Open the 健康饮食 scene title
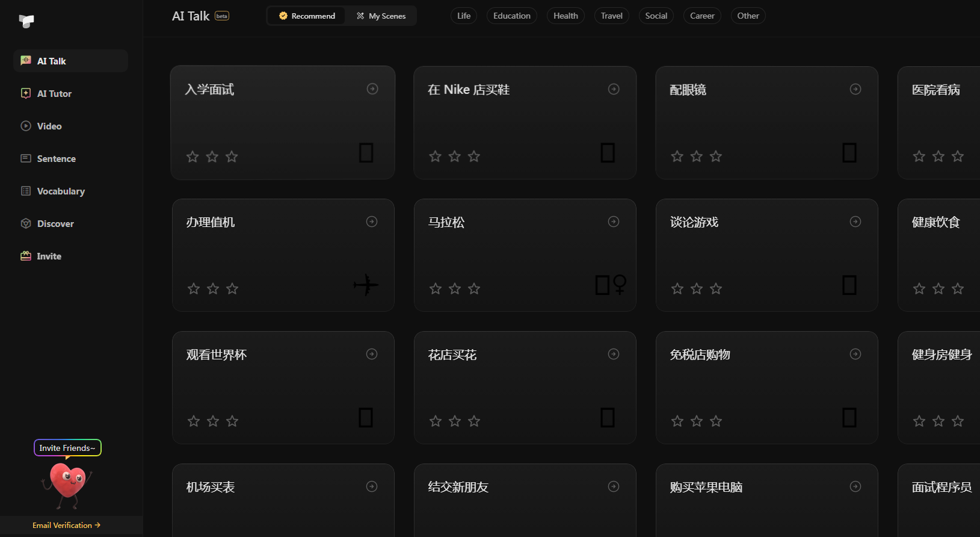The height and width of the screenshot is (537, 980). (936, 222)
